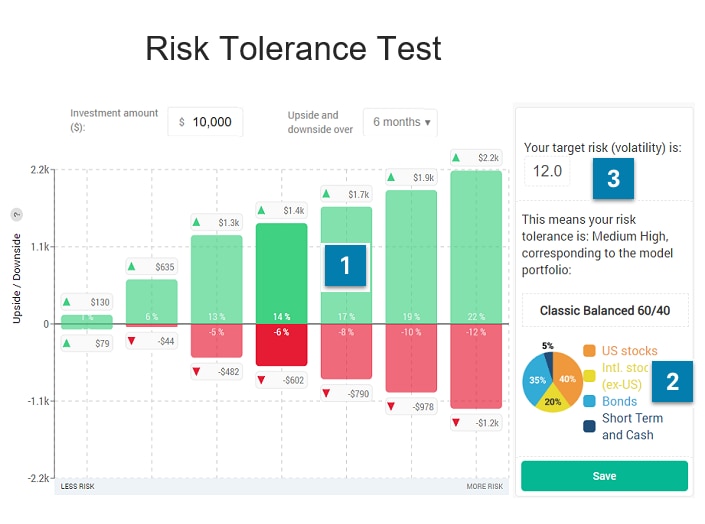Select the -12 % red downside bar
The width and height of the screenshot is (705, 524).
(x=476, y=366)
